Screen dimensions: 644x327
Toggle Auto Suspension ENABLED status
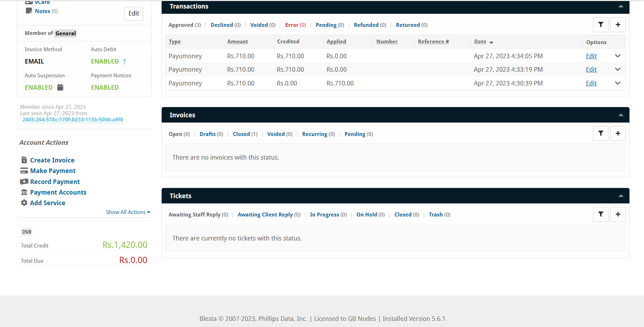pyautogui.click(x=39, y=88)
